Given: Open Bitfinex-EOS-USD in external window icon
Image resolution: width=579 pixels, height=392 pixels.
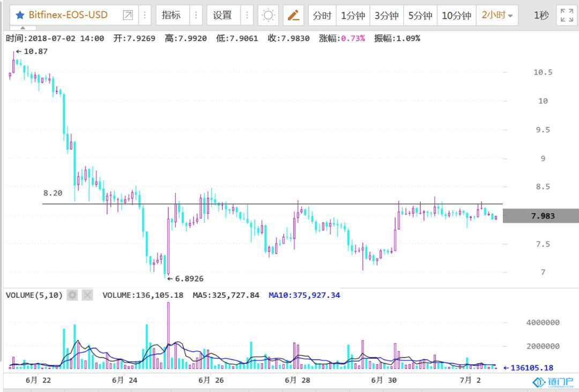Looking at the screenshot, I should coord(128,15).
